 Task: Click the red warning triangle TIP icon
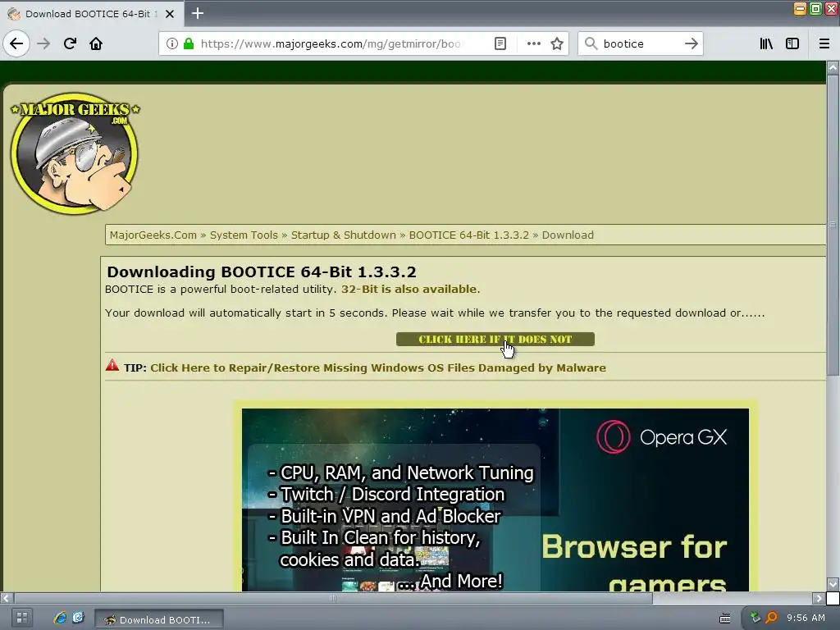[112, 365]
